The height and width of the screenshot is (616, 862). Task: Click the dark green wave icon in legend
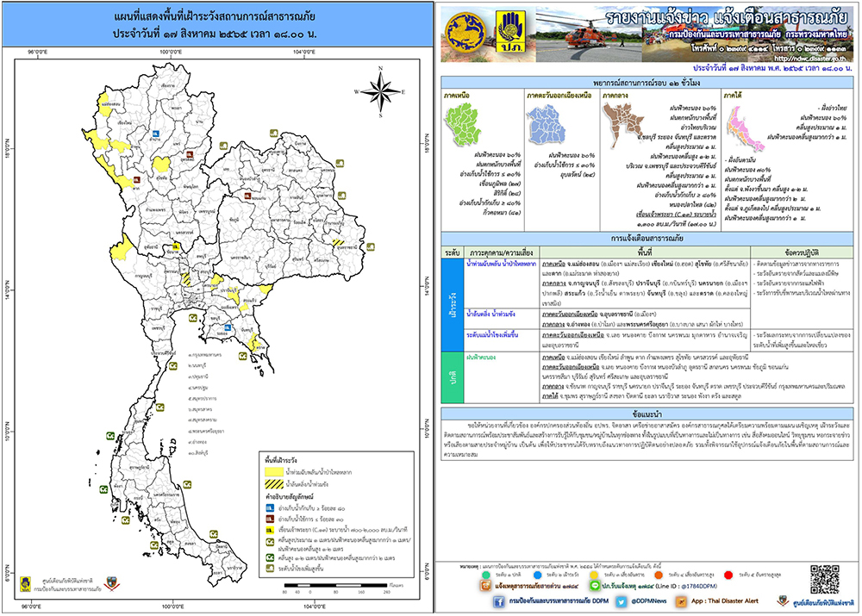pyautogui.click(x=270, y=557)
